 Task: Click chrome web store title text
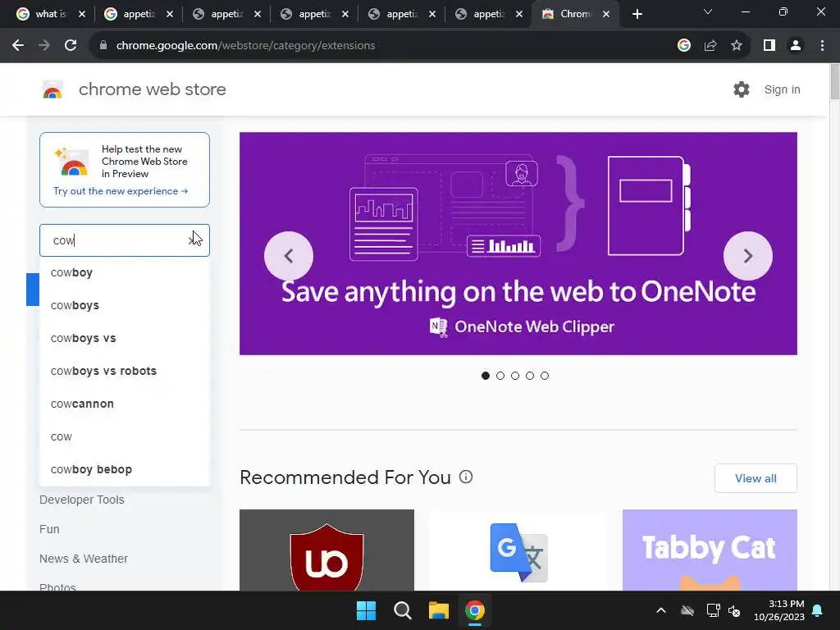click(152, 89)
